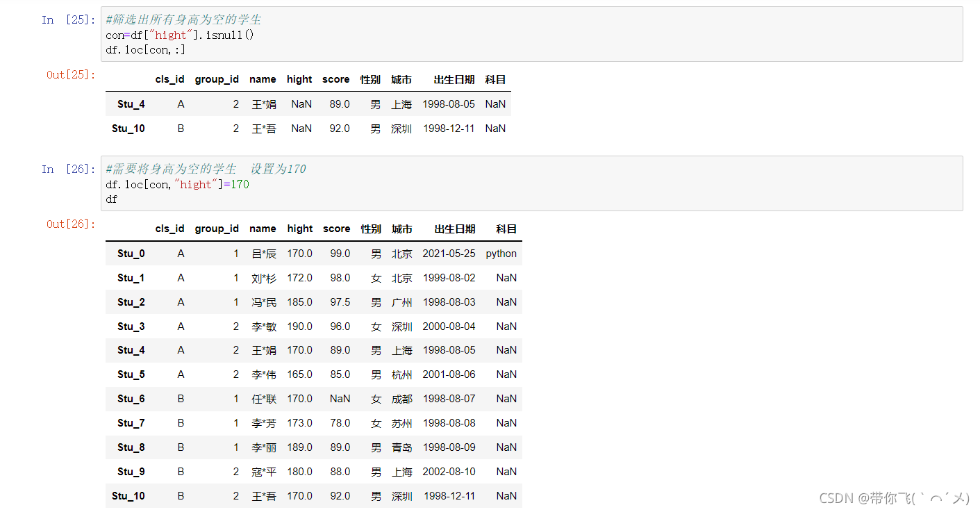
Task: Click the 'Stu_1' row index
Action: [x=131, y=278]
